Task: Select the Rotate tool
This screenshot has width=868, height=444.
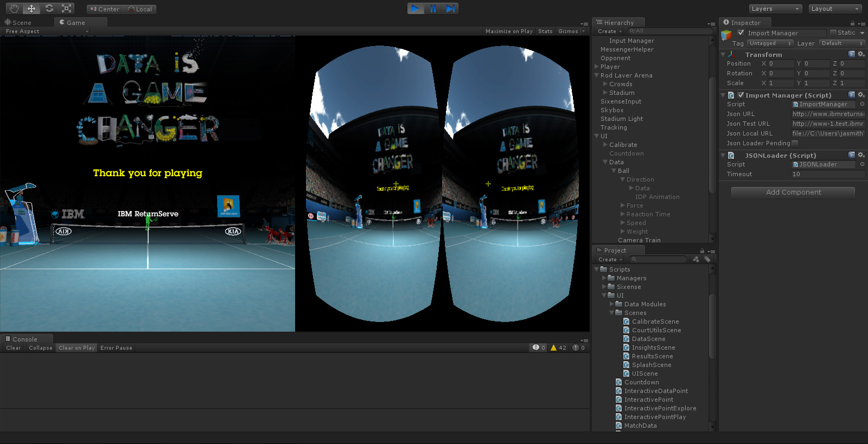Action: coord(49,9)
